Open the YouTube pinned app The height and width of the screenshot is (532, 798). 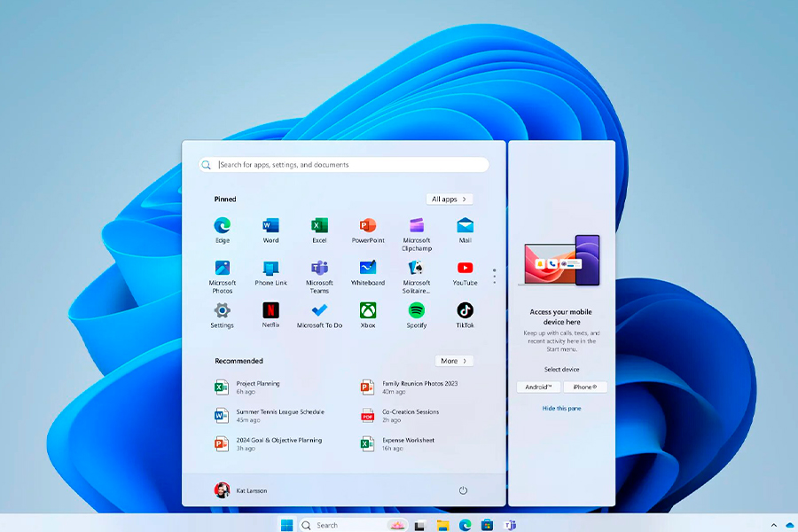[465, 273]
